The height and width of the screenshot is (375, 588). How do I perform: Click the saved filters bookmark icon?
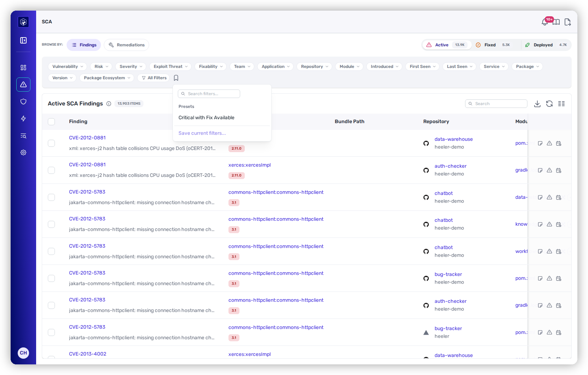pos(176,78)
